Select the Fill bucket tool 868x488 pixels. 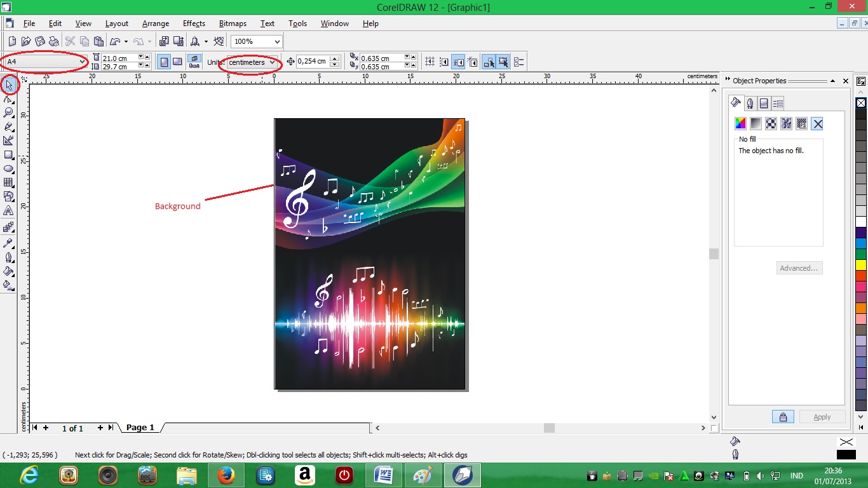tap(9, 271)
